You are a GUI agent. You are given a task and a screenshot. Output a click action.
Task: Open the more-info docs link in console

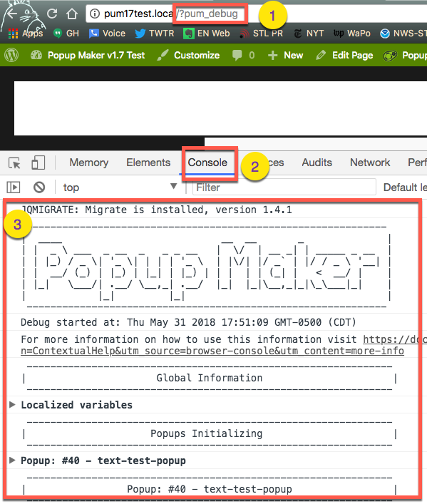(x=212, y=351)
